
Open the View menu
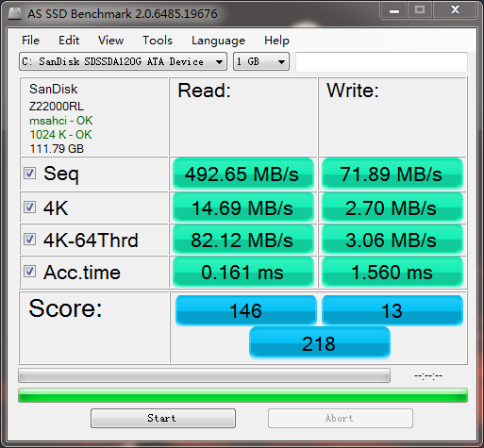[110, 41]
